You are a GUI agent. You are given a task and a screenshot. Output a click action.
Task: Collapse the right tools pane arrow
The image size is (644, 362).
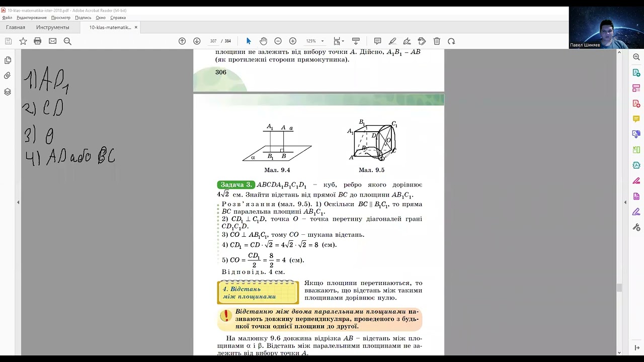coord(625,202)
